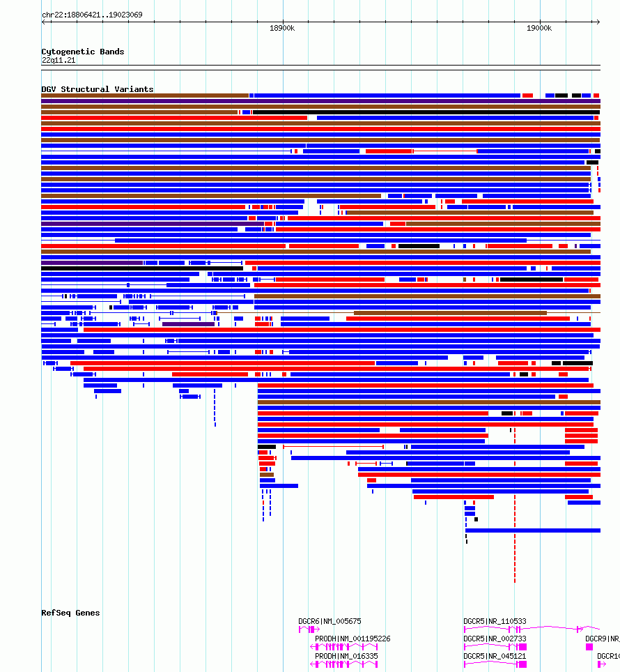The width and height of the screenshot is (620, 672).
Task: Click the chr22:18806421..19023069 region label
Action: point(92,15)
